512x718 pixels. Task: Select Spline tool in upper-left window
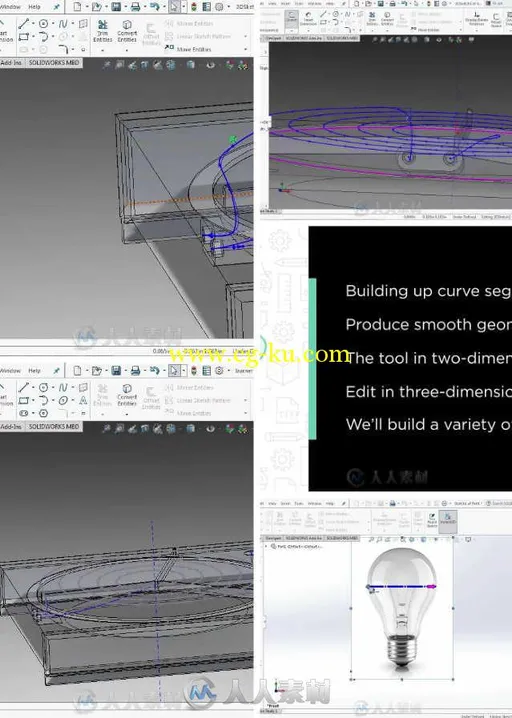pyautogui.click(x=63, y=24)
